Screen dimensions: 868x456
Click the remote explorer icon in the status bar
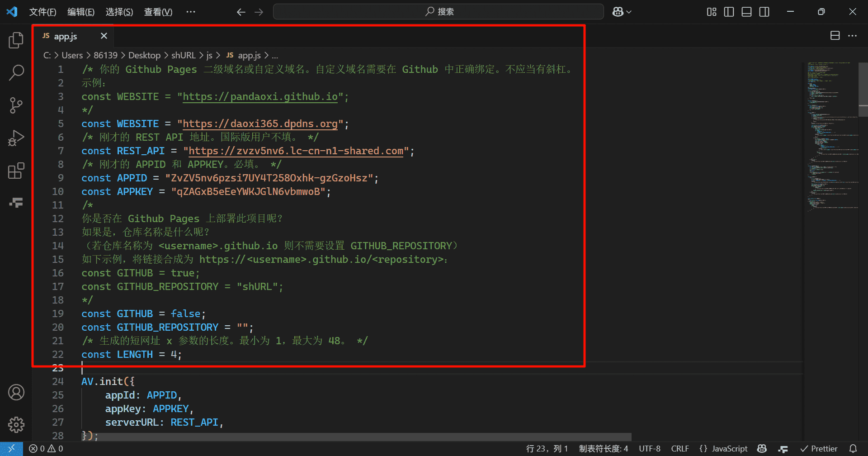(x=783, y=449)
